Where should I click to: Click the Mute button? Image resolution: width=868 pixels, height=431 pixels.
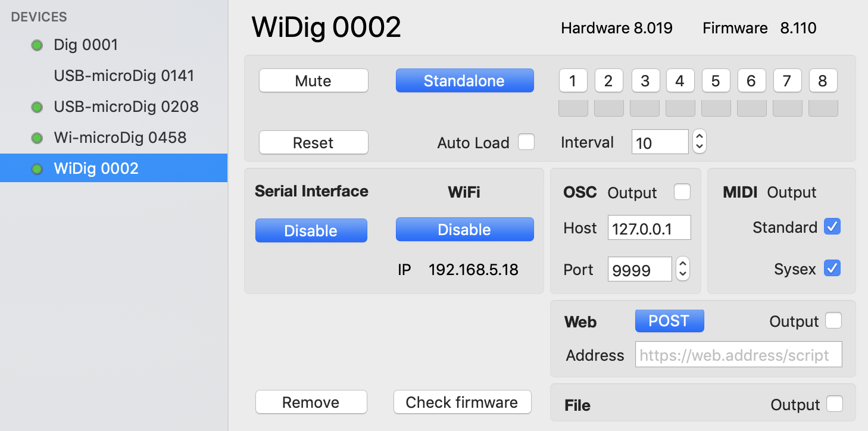click(313, 81)
